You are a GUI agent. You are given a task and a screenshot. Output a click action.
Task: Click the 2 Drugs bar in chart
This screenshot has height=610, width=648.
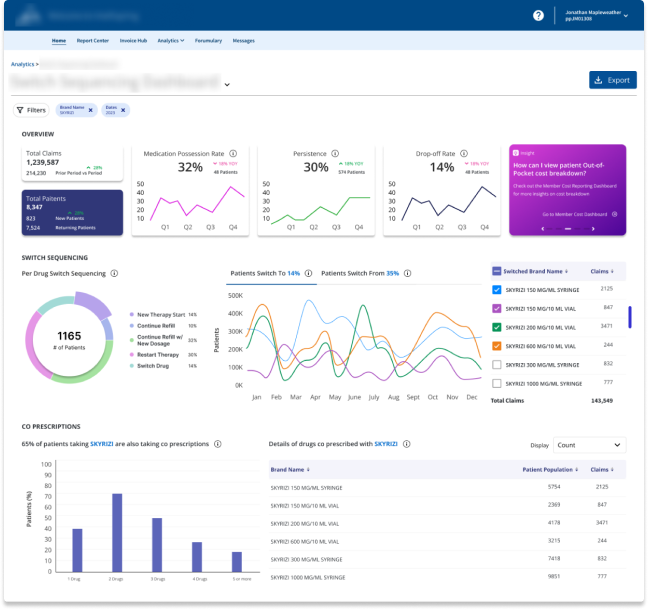pyautogui.click(x=117, y=533)
